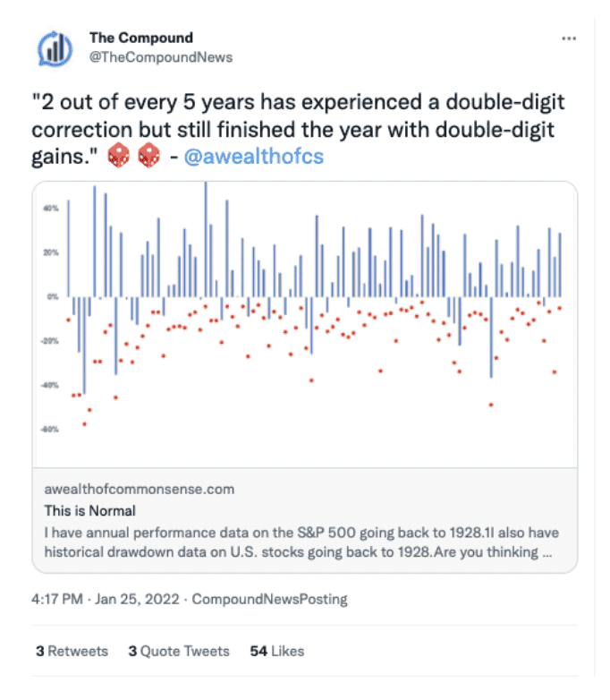
Task: Open the CompoundNewsPosting source label
Action: (x=269, y=599)
